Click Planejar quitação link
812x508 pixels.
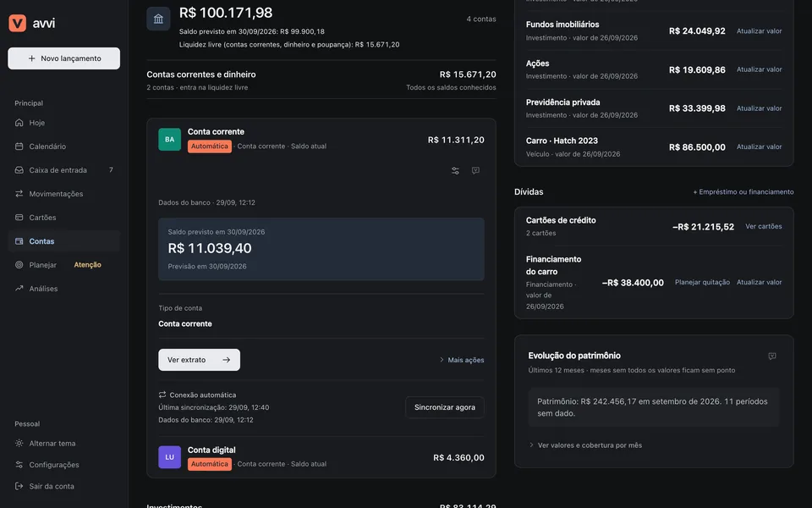coord(702,283)
